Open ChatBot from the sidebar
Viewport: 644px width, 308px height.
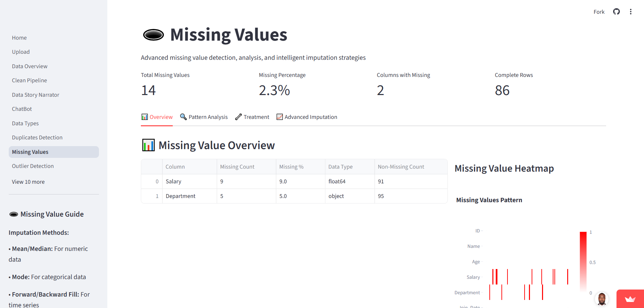coord(22,109)
